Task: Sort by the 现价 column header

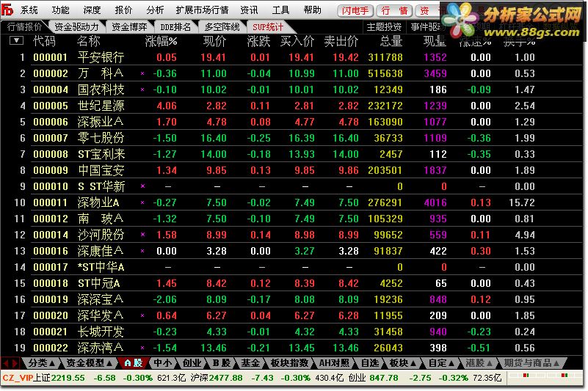Action: pos(214,41)
